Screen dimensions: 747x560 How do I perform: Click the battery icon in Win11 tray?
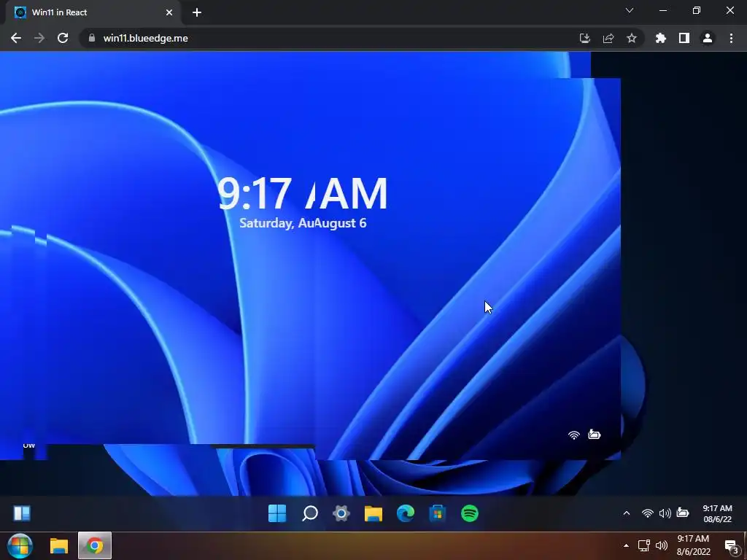[683, 513]
